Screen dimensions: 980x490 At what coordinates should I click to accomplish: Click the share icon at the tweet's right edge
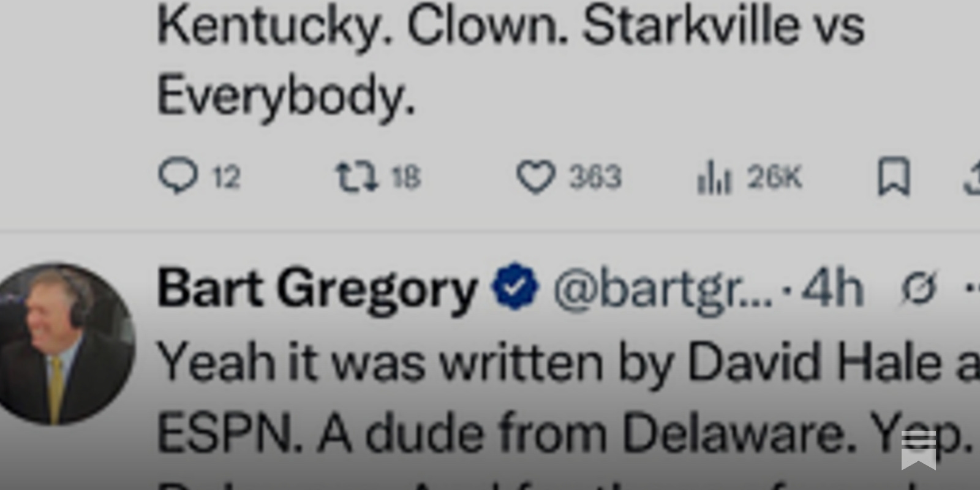pos(972,177)
